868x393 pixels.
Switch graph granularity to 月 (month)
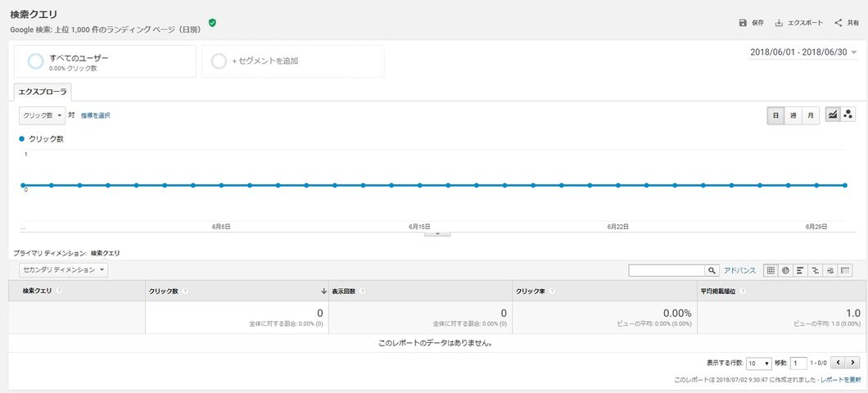pos(810,115)
